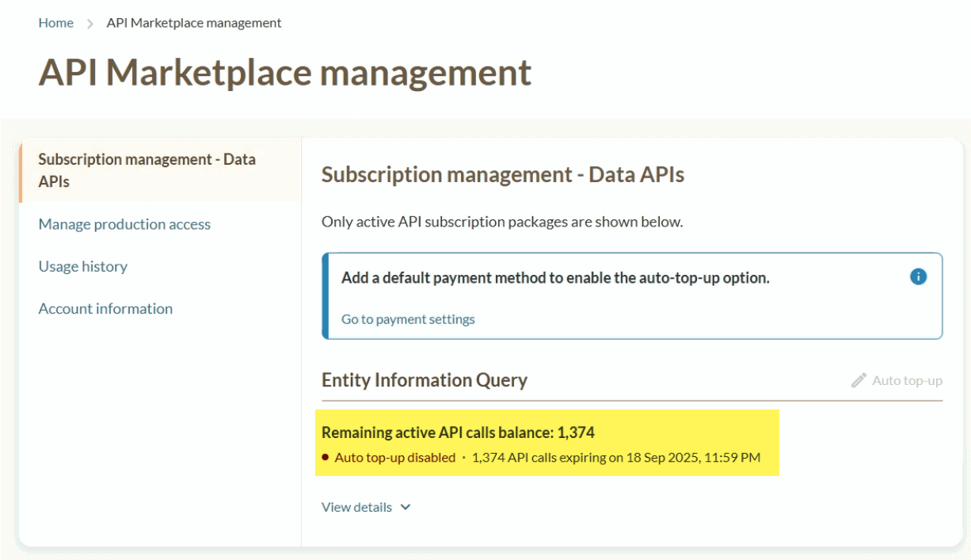The image size is (971, 560).
Task: Click the pencil icon beside Auto top-up
Action: (x=859, y=380)
